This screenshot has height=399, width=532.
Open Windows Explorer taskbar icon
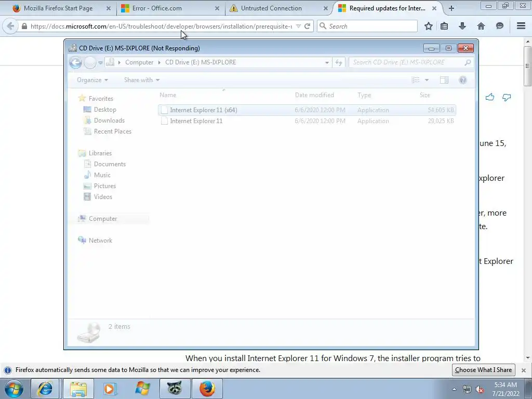(x=78, y=389)
